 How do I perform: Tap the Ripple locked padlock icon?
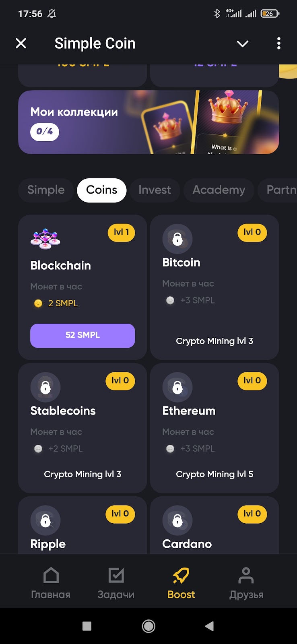[45, 520]
